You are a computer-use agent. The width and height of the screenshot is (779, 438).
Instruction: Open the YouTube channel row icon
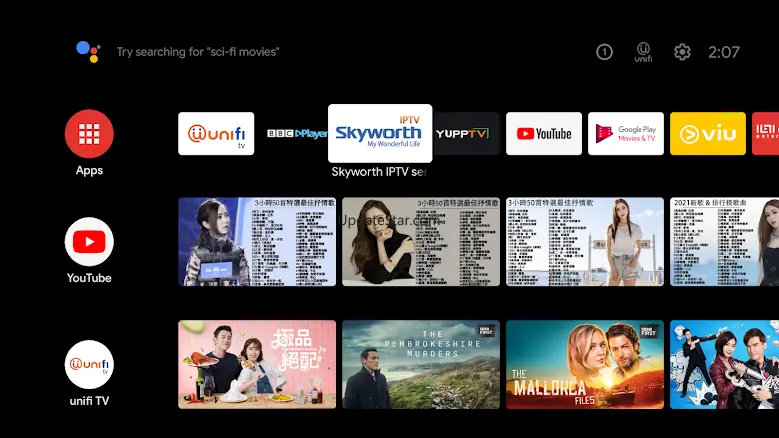point(89,241)
